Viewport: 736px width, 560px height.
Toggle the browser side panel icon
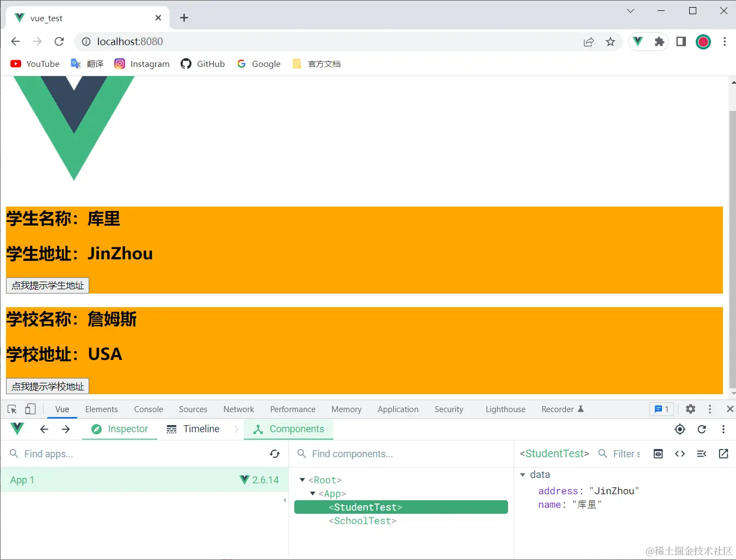pos(681,42)
